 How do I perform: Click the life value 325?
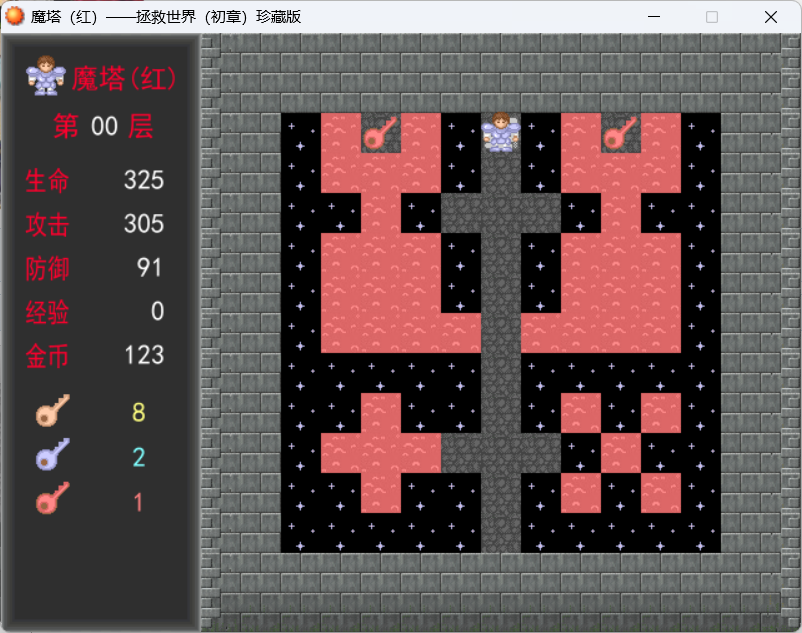pos(144,180)
